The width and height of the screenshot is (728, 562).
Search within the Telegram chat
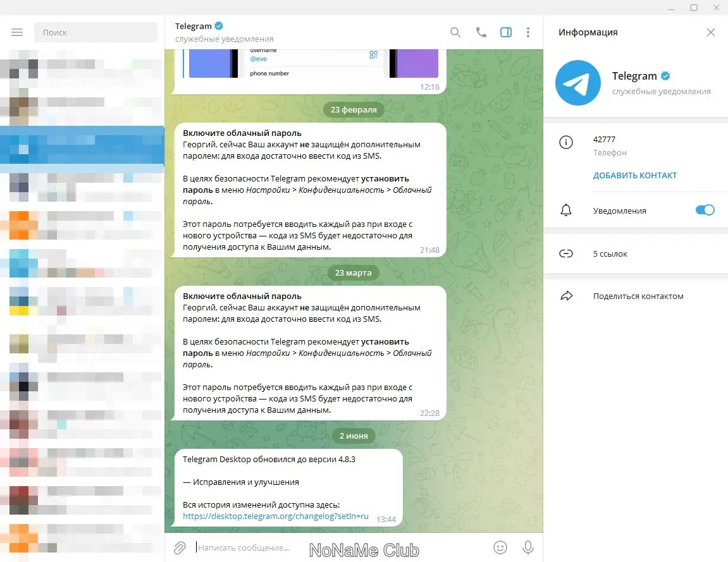pos(455,32)
